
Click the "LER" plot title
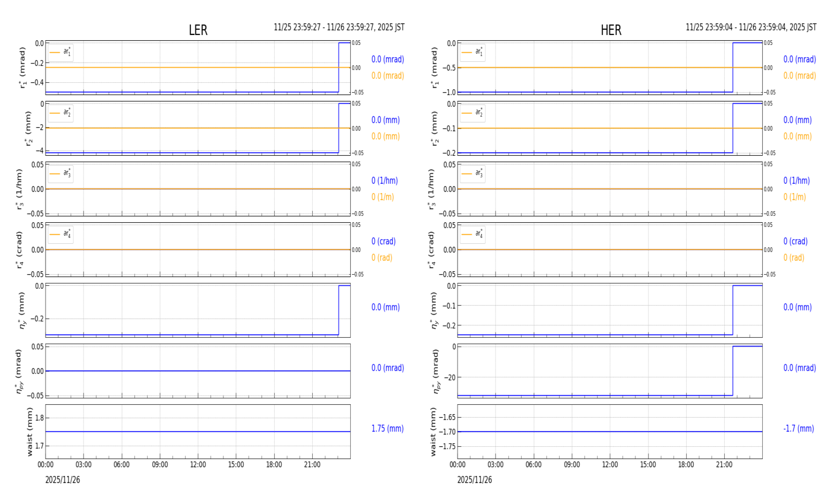point(198,30)
